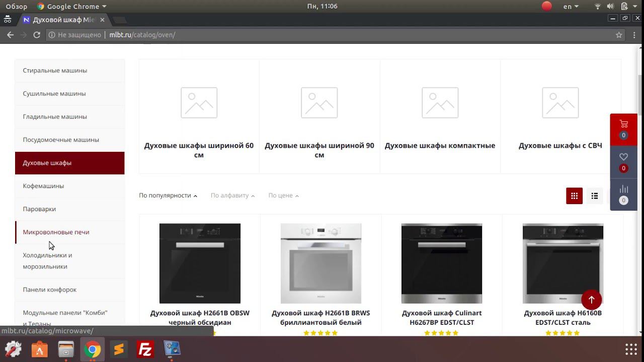Open the Google Chrome app menu in top bar
The height and width of the screenshot is (362, 644).
[72, 7]
